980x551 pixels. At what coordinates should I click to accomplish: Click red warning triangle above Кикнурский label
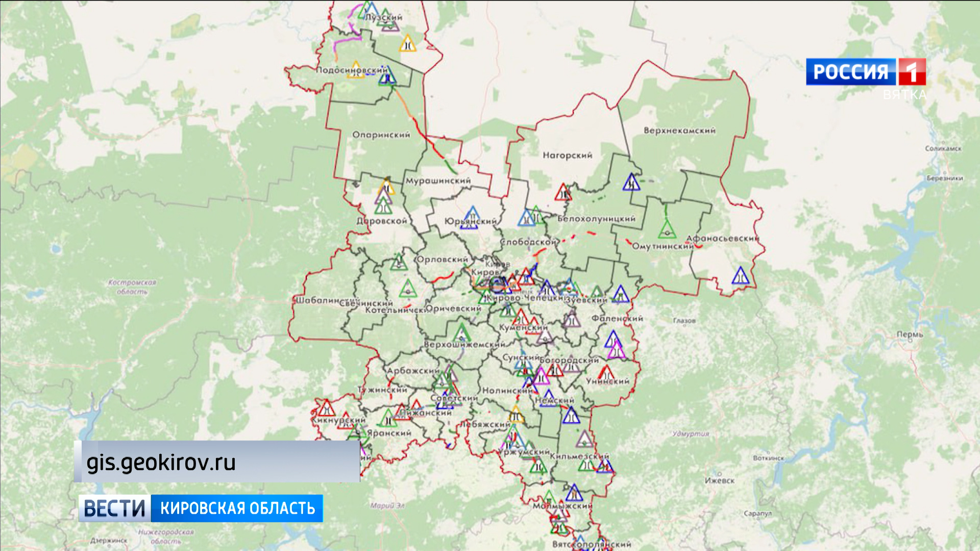pos(326,409)
